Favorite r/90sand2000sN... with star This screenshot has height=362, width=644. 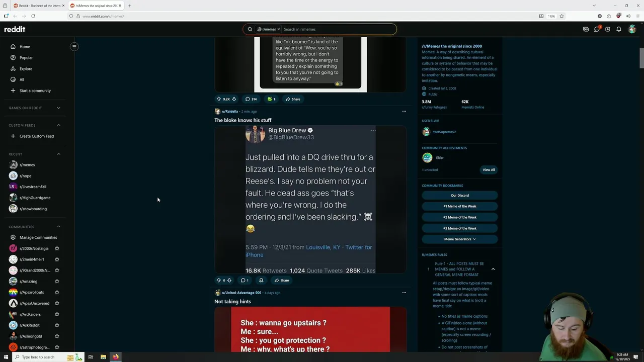tap(57, 270)
